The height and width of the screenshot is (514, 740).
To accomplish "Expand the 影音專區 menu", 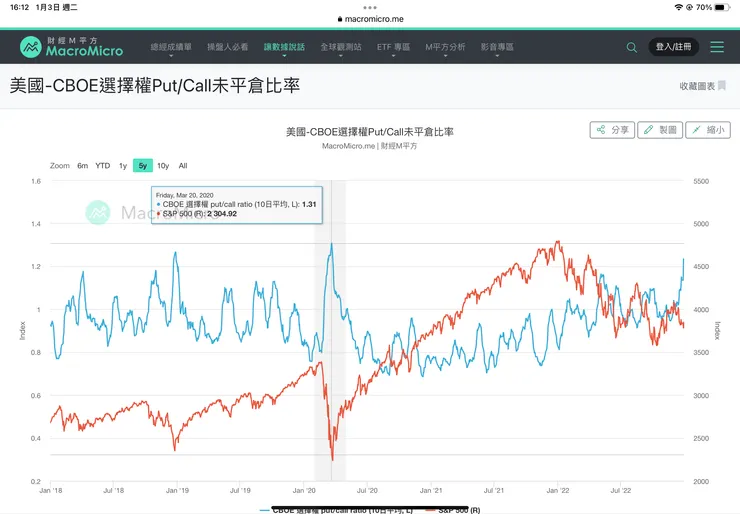I will [x=497, y=47].
